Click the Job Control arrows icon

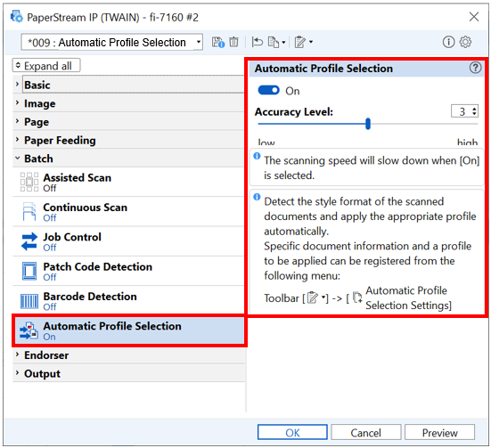(x=29, y=241)
